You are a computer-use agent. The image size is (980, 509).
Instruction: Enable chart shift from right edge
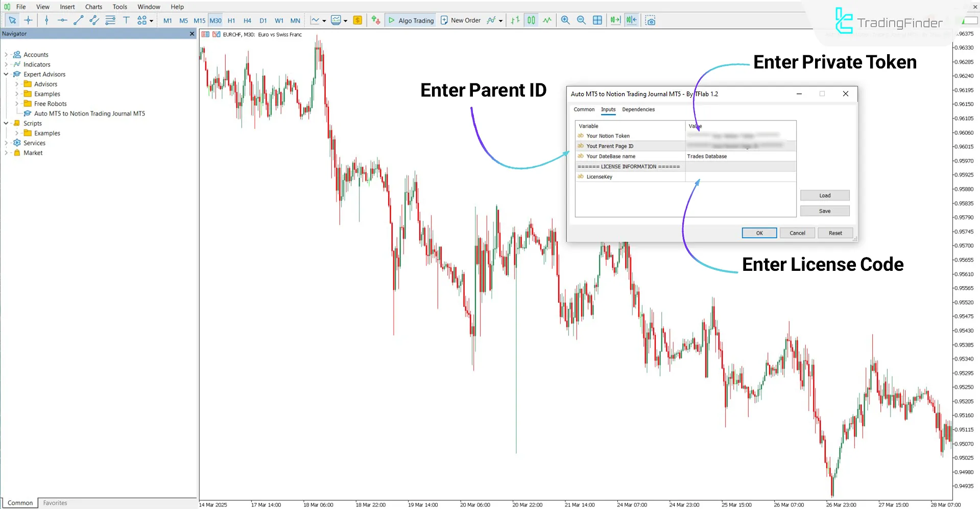click(x=631, y=20)
